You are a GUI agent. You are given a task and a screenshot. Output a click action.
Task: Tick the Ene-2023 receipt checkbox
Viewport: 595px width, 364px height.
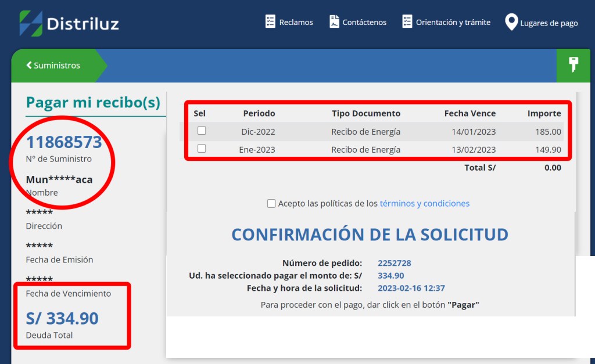[x=202, y=149]
